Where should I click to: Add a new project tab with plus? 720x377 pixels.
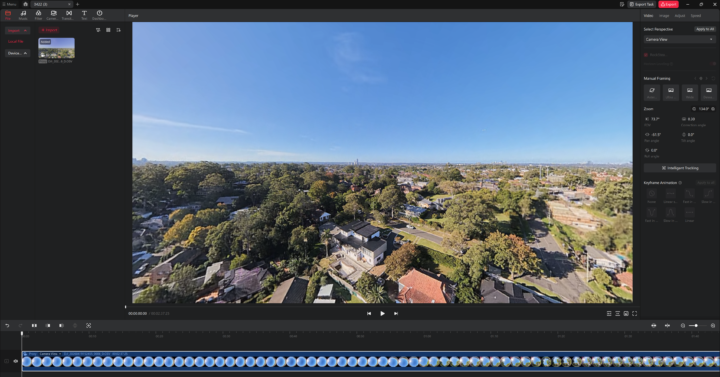pyautogui.click(x=77, y=4)
